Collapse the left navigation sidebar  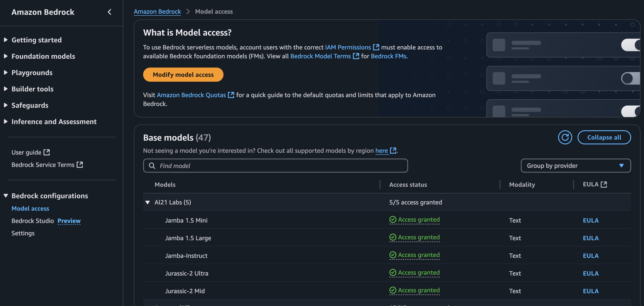[110, 12]
